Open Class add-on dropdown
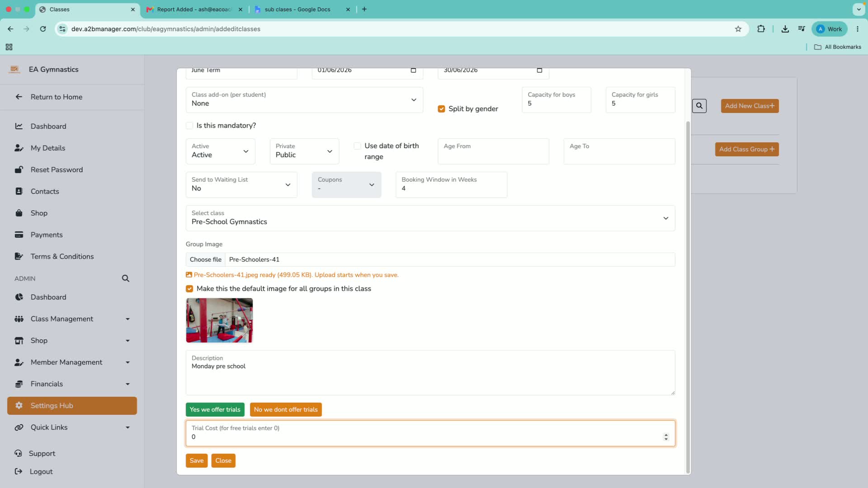Viewport: 868px width, 488px height. (x=304, y=100)
